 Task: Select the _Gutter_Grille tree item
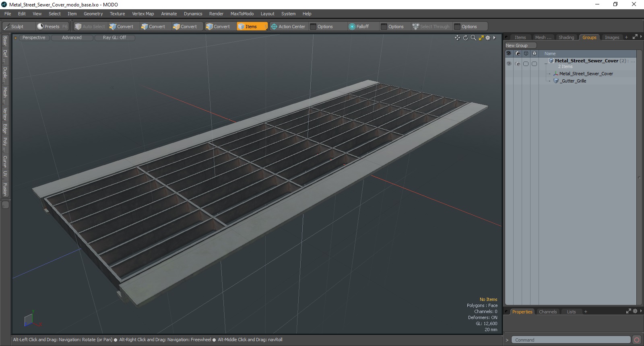point(574,81)
